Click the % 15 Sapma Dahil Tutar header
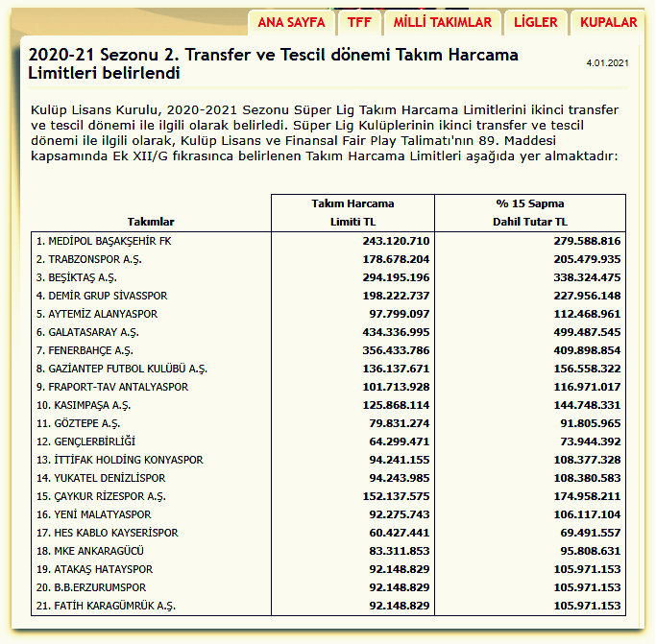The image size is (656, 644). [x=530, y=212]
